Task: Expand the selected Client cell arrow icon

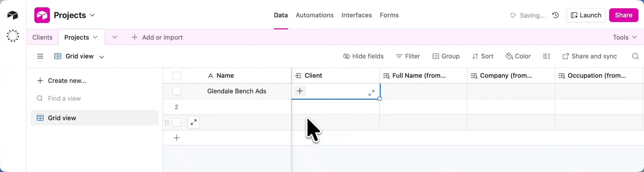Action: 371,93
